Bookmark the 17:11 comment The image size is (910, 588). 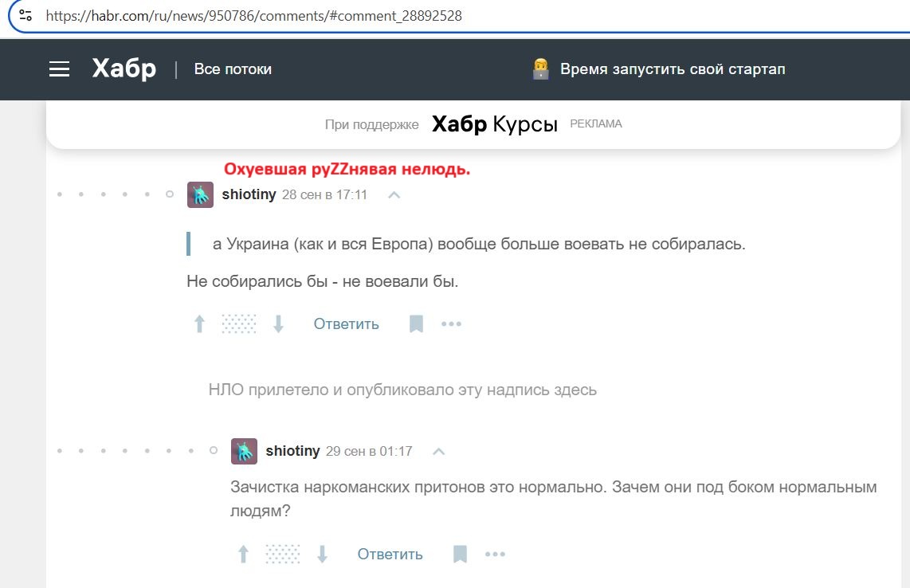[416, 324]
